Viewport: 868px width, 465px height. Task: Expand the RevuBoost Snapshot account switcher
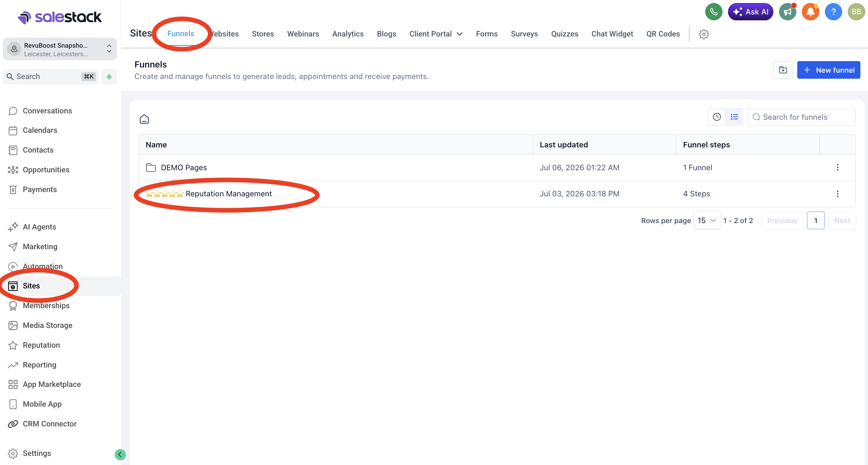coord(60,49)
